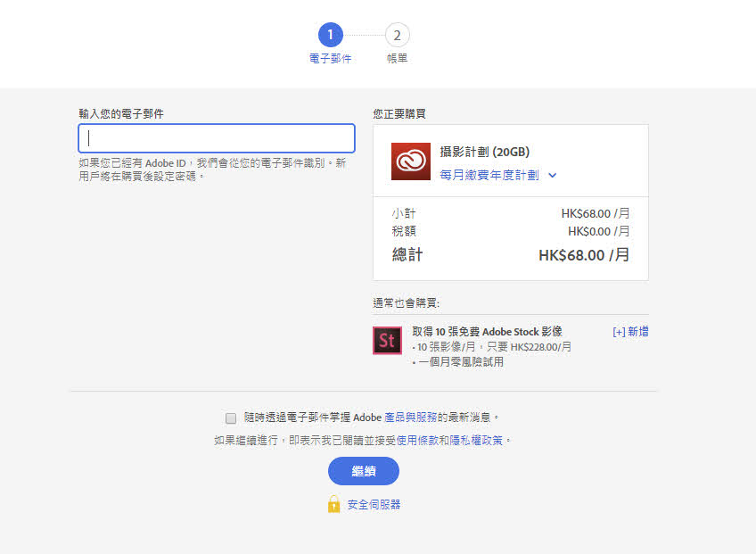Click the 取得 10 張免費 Adobe Stock 影像 heading
Image resolution: width=756 pixels, height=554 pixels.
click(x=487, y=332)
